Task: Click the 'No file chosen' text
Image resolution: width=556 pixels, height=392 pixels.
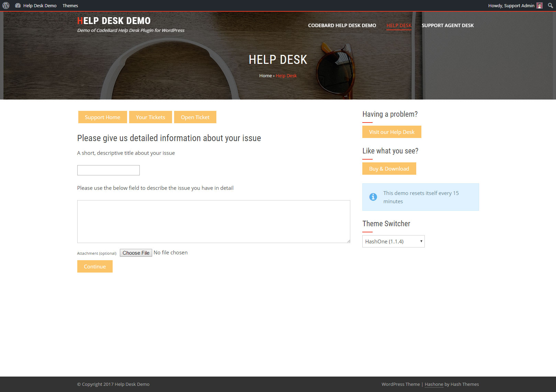Action: click(171, 253)
